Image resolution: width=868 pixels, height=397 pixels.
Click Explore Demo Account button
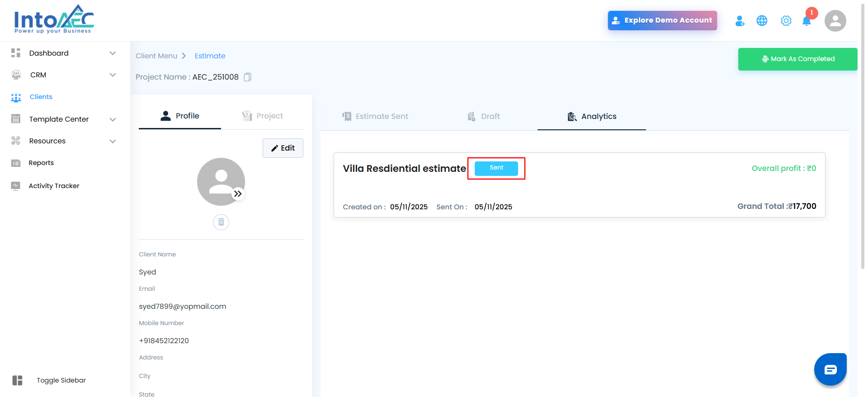point(662,20)
